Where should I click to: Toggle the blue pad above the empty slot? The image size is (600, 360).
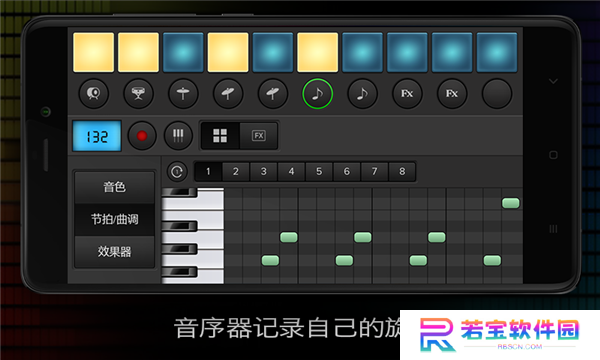tap(496, 52)
